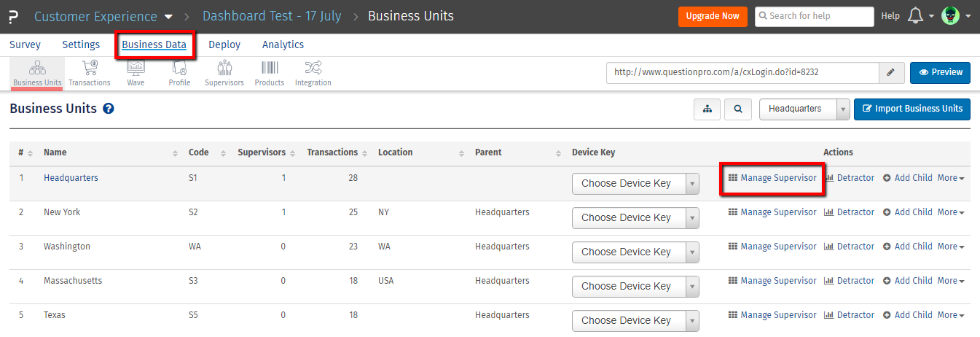This screenshot has width=980, height=337.
Task: Expand the More menu in Texas row
Action: point(950,315)
